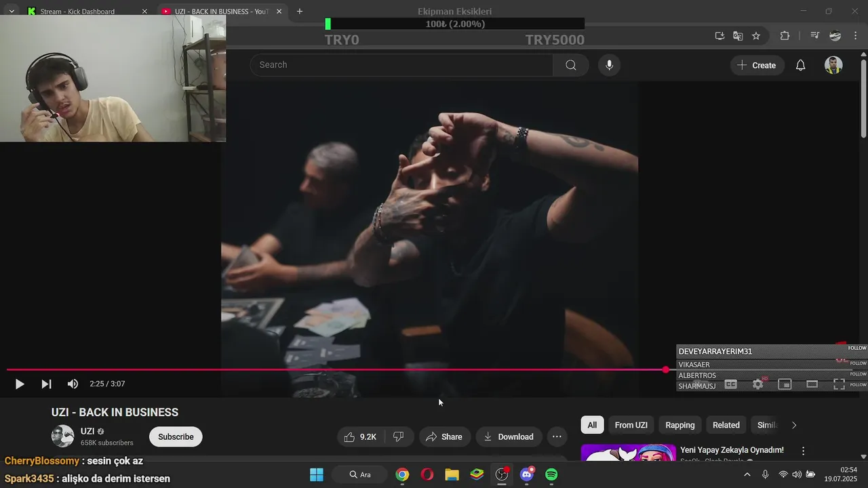
Task: Enable the miniplayer mode
Action: coord(785,384)
